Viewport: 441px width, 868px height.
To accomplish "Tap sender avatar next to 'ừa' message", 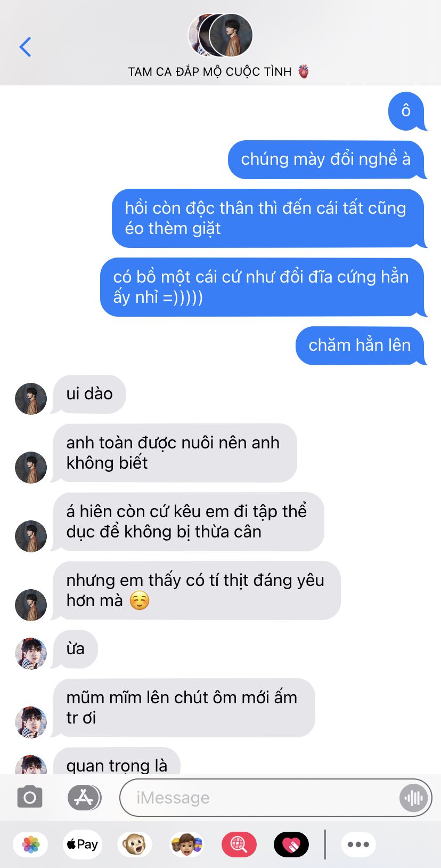I will [31, 653].
